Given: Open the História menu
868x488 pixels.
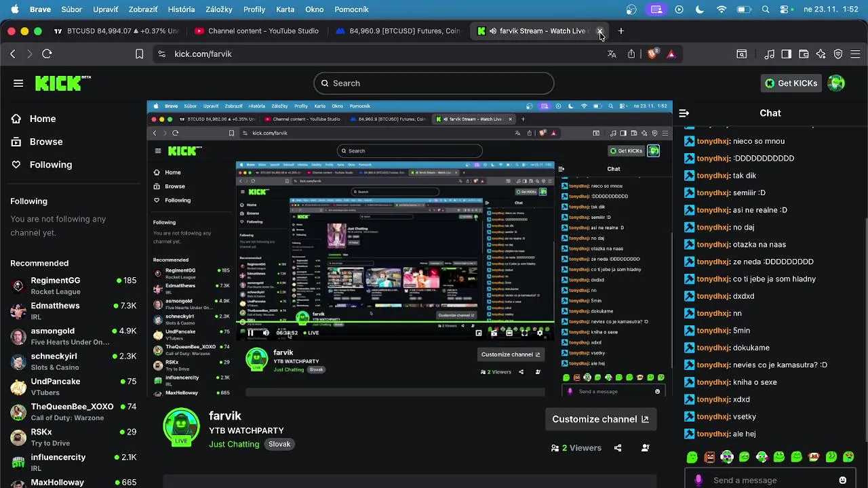Looking at the screenshot, I should click(x=181, y=9).
